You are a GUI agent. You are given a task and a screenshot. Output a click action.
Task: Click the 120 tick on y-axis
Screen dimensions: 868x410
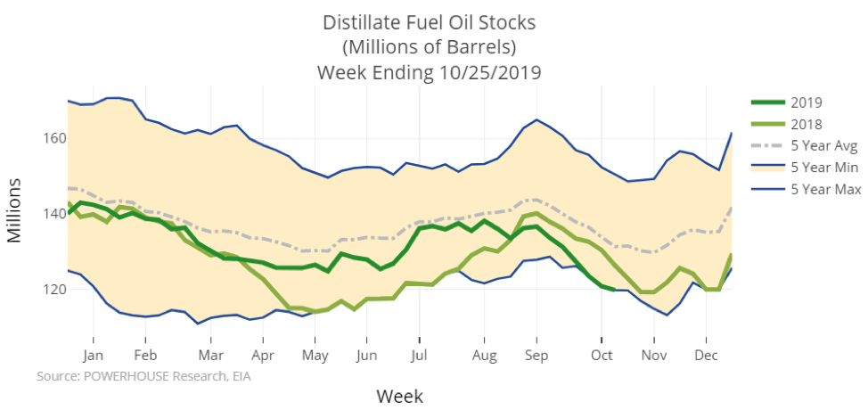tap(50, 290)
